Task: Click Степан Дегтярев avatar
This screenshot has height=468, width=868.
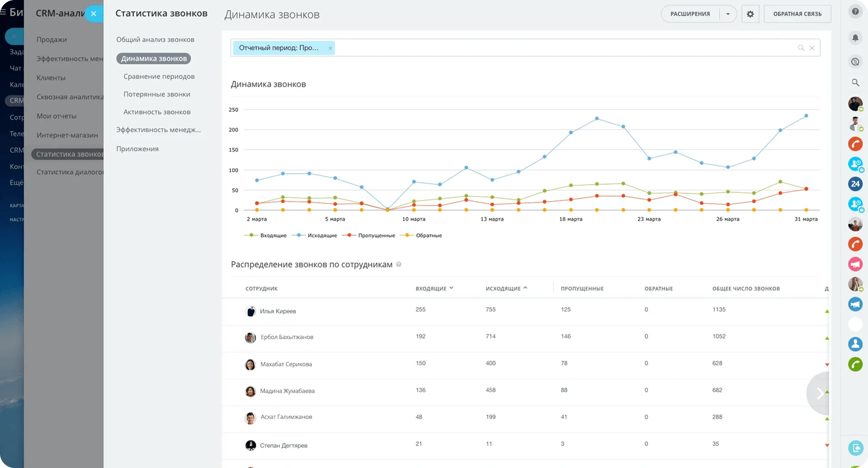Action: tap(250, 445)
